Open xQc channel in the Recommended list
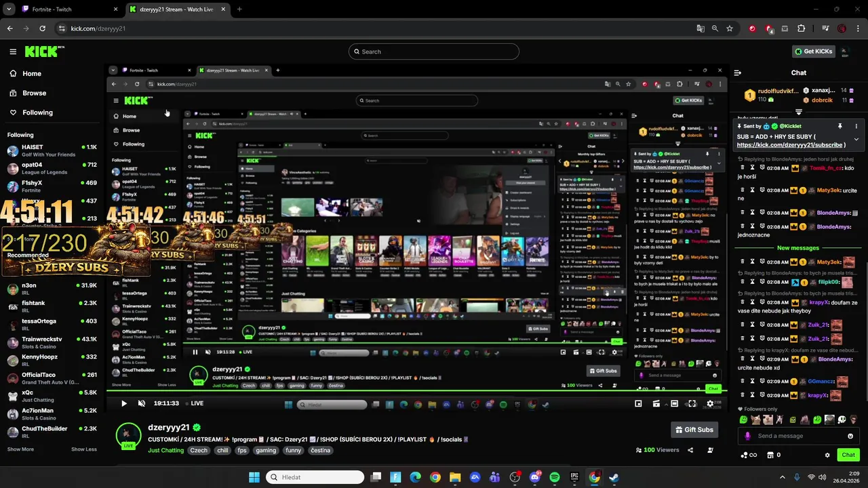 point(52,396)
